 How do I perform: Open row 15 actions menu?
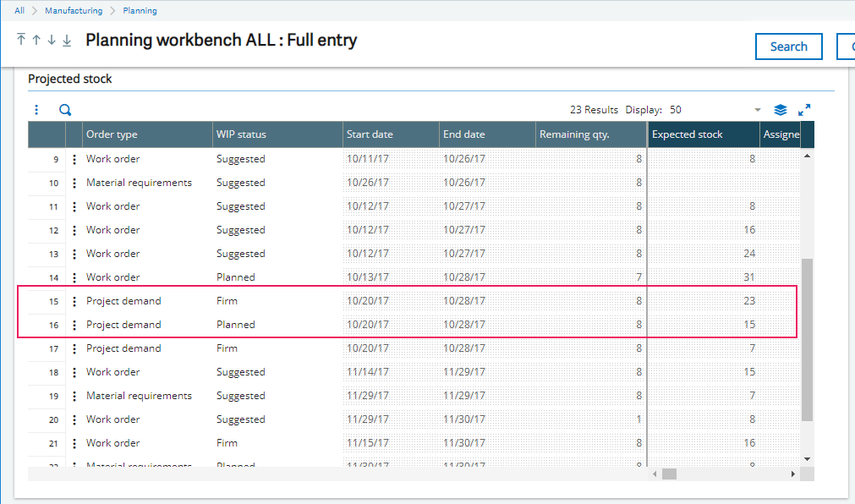coord(74,301)
